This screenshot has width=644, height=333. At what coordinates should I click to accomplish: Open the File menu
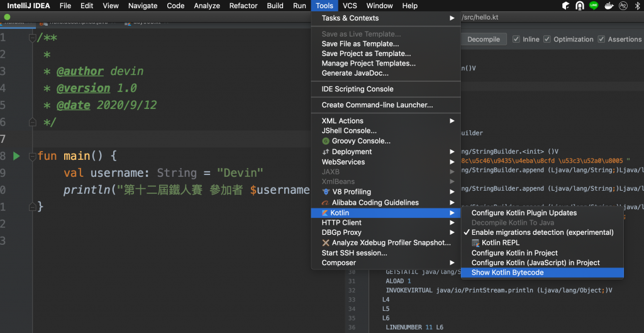[65, 6]
